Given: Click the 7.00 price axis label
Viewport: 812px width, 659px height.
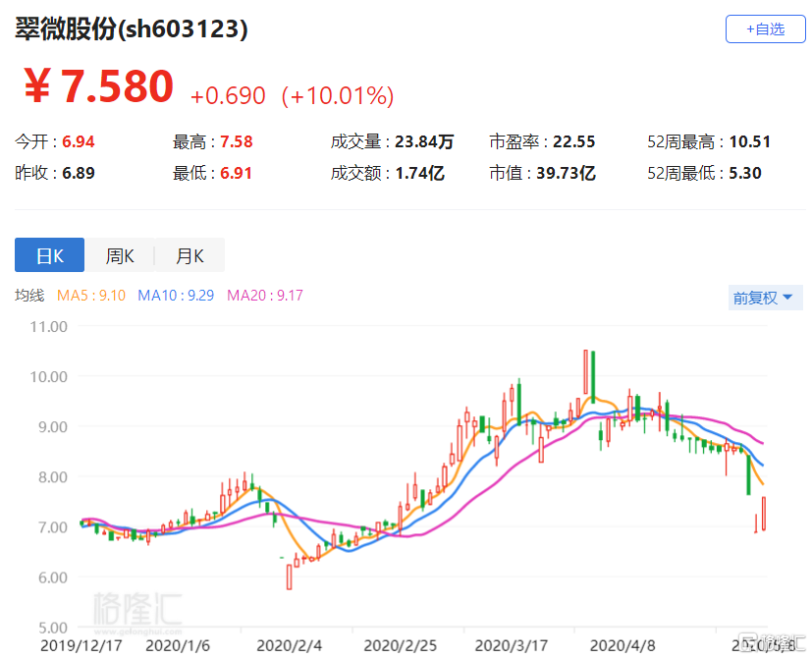Looking at the screenshot, I should click(x=53, y=527).
